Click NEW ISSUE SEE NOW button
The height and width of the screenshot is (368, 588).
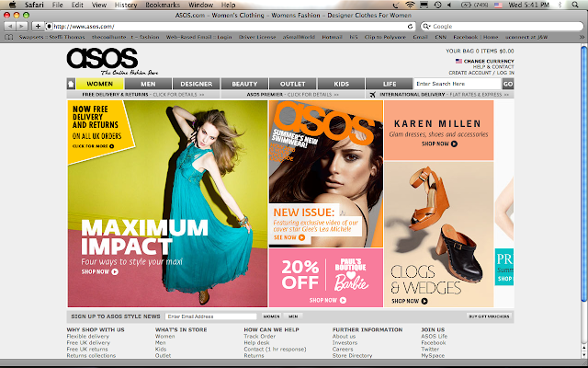[289, 237]
